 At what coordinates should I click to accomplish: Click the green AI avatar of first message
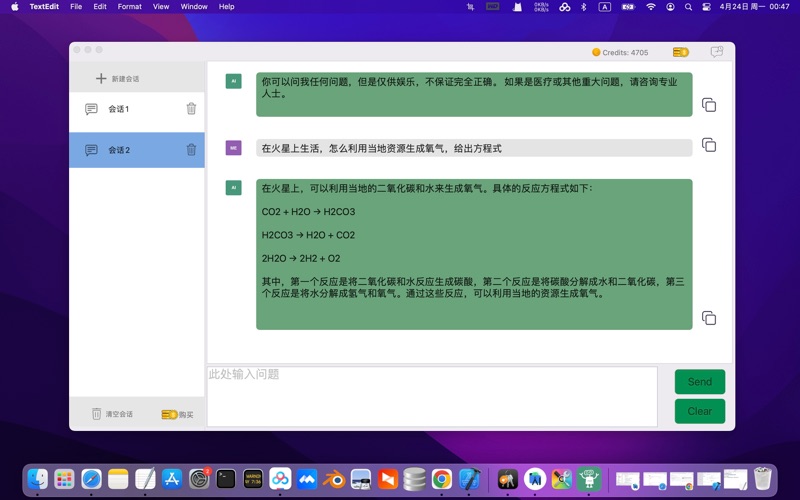(x=233, y=81)
